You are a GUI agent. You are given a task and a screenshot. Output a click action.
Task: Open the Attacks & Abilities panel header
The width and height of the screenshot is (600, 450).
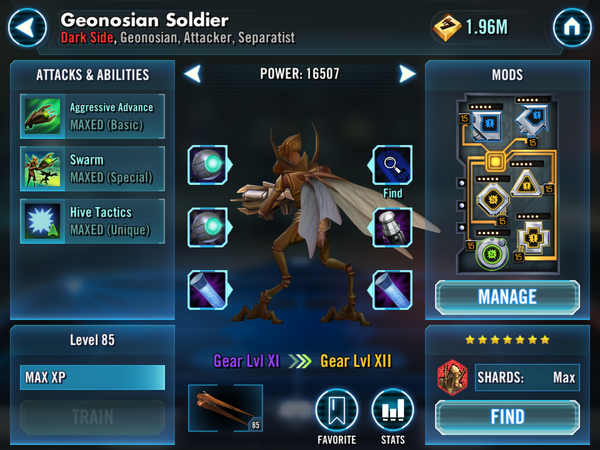93,75
